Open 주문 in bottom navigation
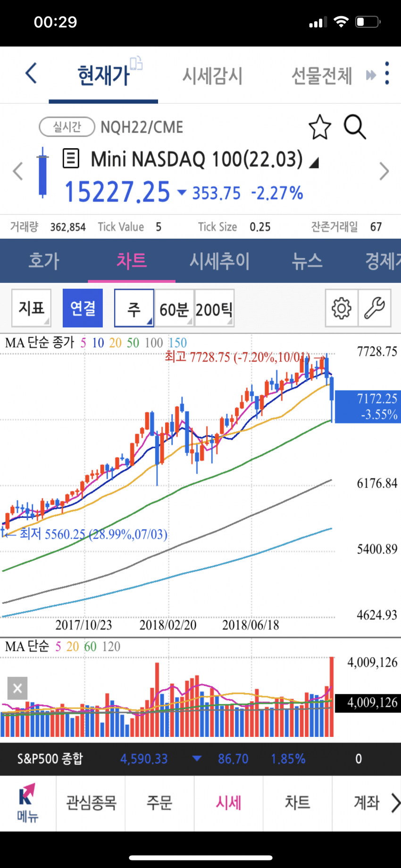Screen dimensions: 401x868 (159, 803)
